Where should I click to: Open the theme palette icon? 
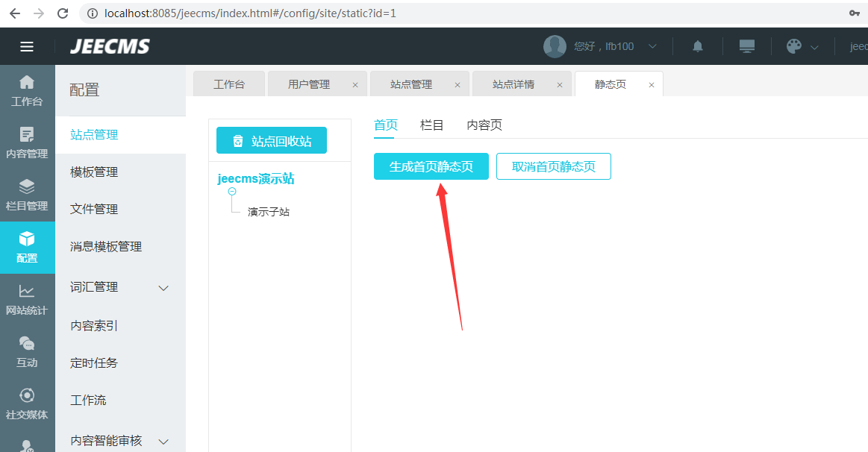point(794,46)
